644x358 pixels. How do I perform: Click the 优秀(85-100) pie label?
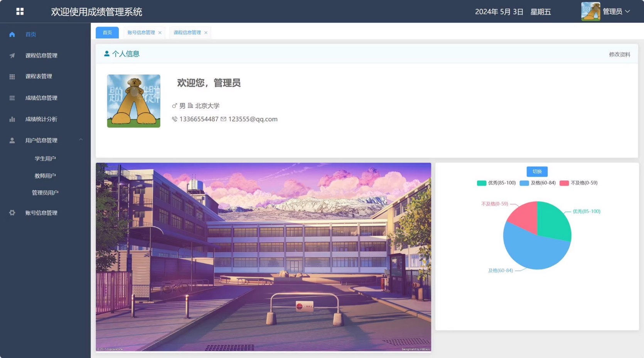coord(586,211)
